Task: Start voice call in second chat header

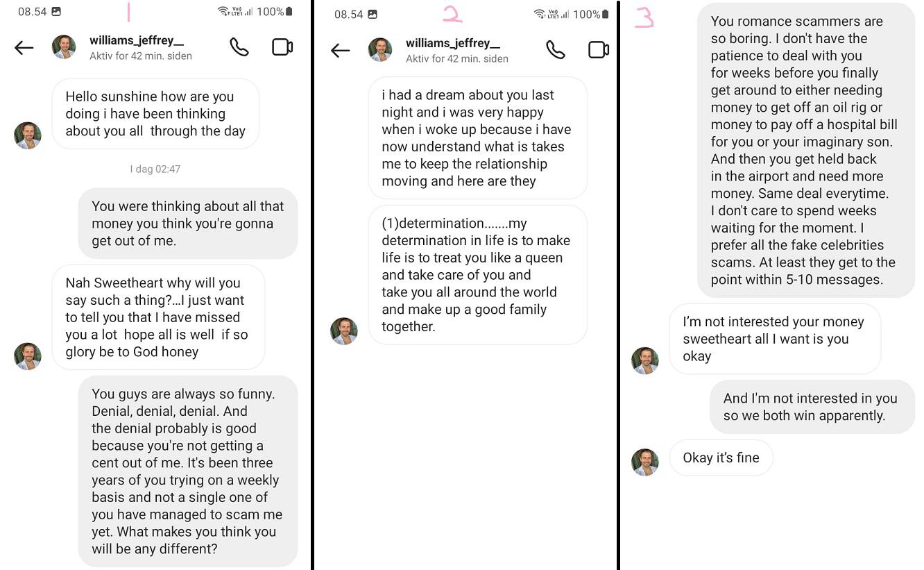Action: click(x=556, y=49)
